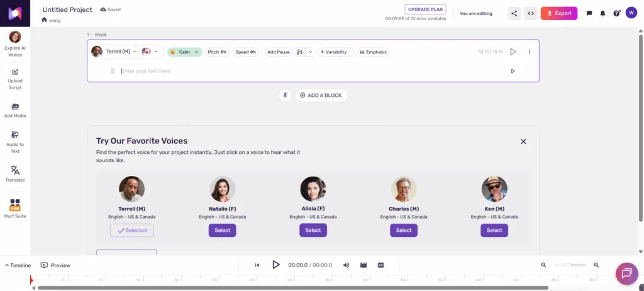Open Add Media in sidebar

coord(15,111)
